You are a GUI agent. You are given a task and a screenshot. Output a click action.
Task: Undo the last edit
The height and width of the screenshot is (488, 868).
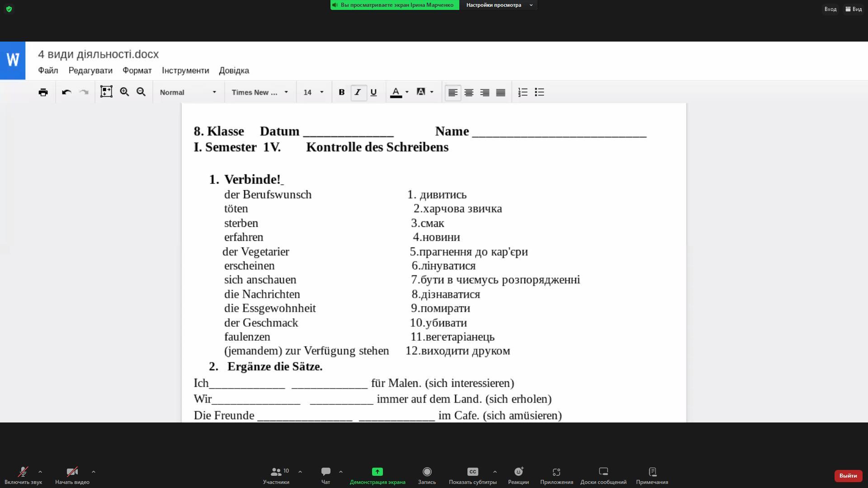click(66, 92)
